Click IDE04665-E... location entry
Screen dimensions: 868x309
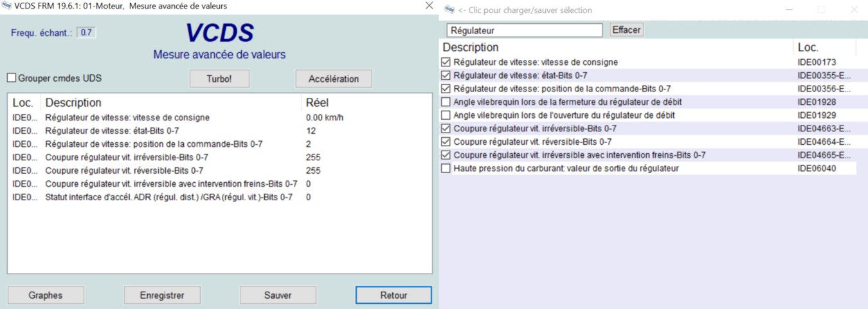824,155
